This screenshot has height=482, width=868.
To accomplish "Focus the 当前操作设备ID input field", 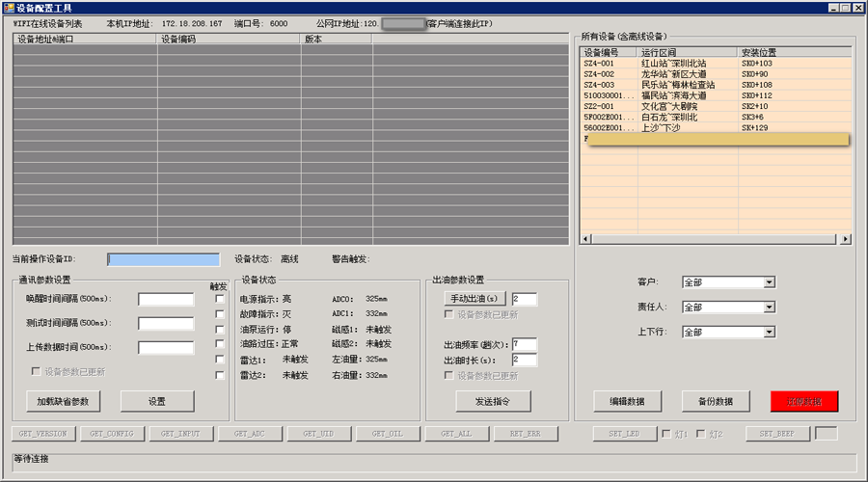I will pos(164,259).
